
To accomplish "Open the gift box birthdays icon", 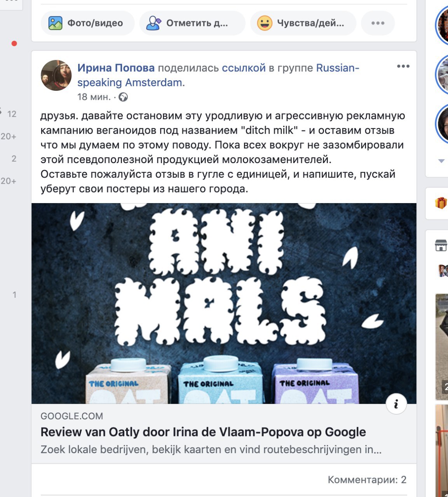I will pos(441,203).
